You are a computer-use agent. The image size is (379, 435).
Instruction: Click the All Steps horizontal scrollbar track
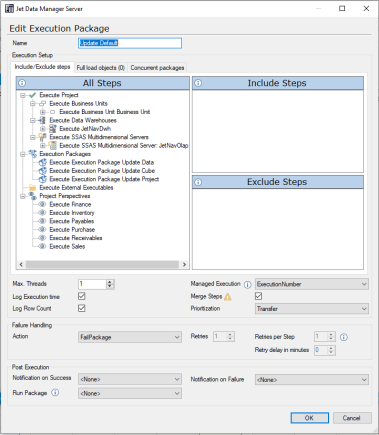coord(102,264)
